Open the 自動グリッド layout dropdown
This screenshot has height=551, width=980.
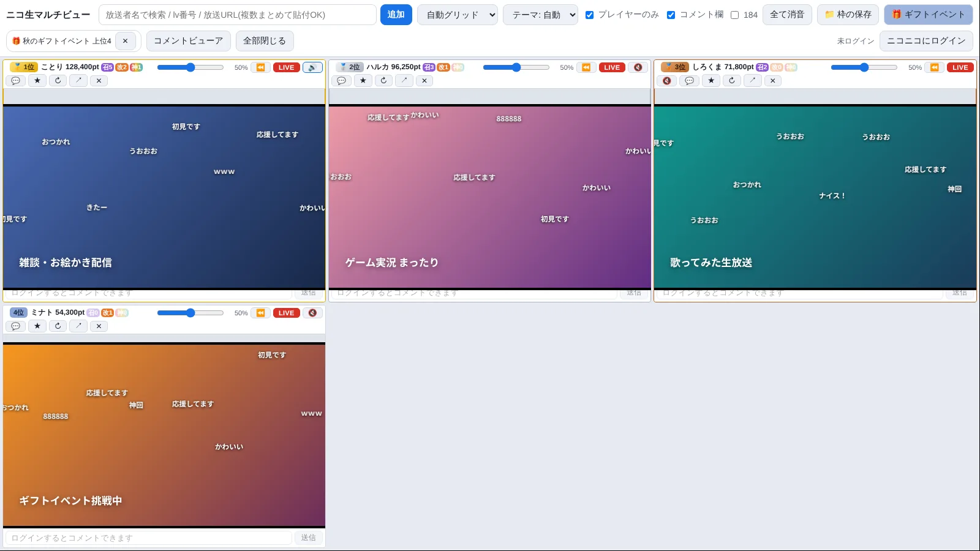tap(458, 15)
